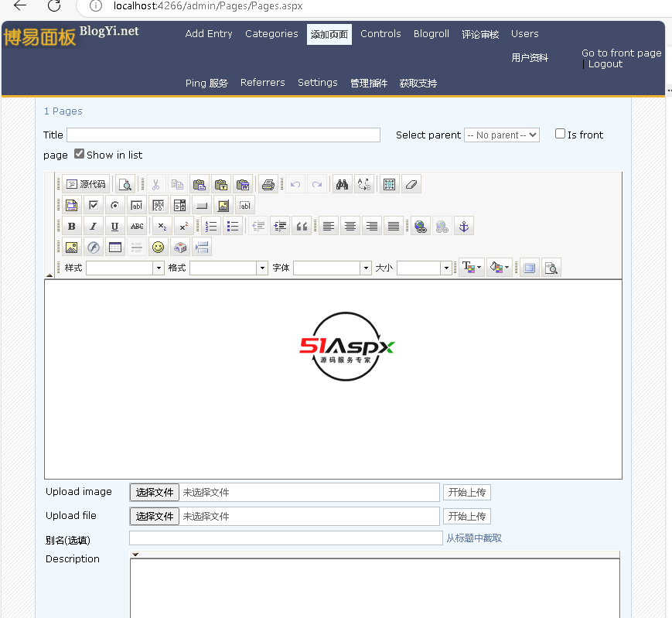Uncheck the Show in list checkbox
The image size is (672, 618).
click(79, 153)
